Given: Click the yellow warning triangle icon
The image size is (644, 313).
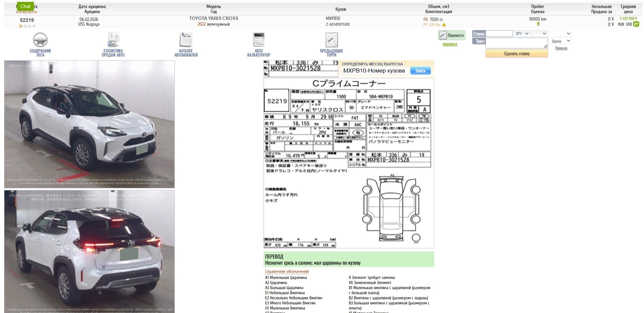Looking at the screenshot, I should [x=444, y=25].
